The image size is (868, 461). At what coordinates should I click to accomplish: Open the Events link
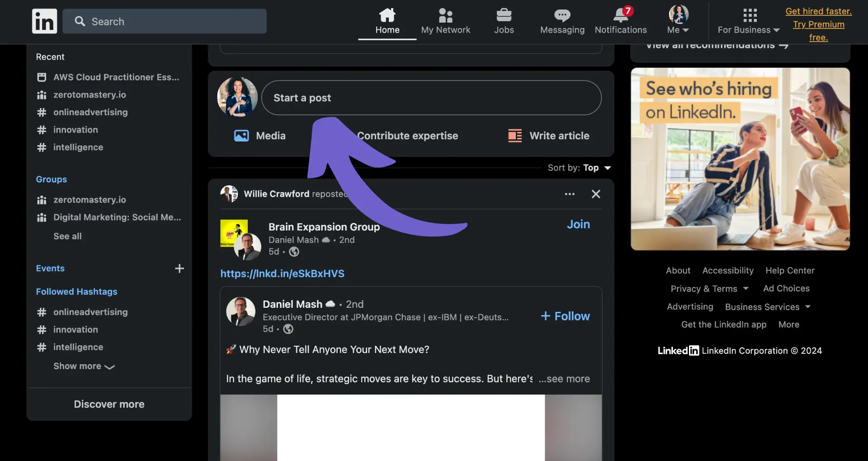(50, 268)
